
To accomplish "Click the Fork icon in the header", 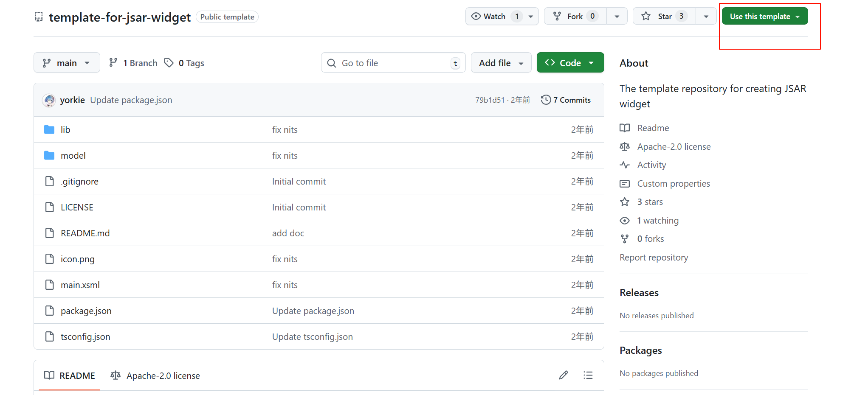I will click(557, 16).
